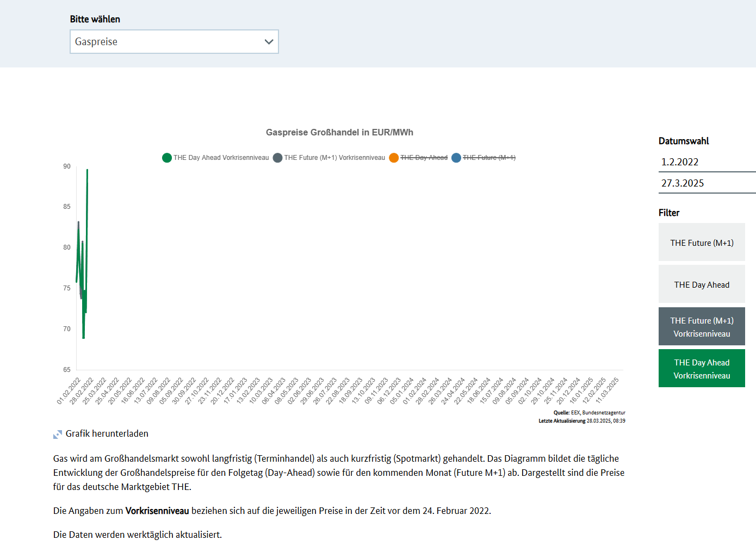Toggle THE Day Ahead filter button

click(702, 284)
